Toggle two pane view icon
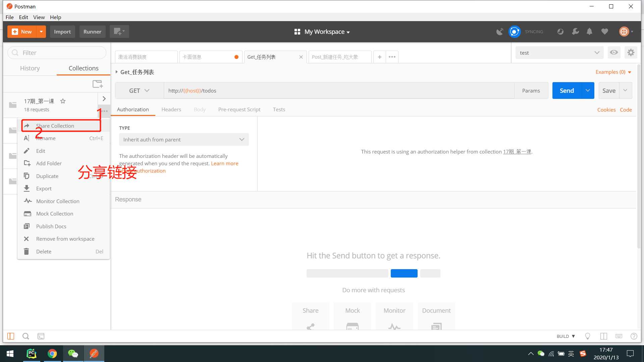The image size is (644, 362). point(604,336)
